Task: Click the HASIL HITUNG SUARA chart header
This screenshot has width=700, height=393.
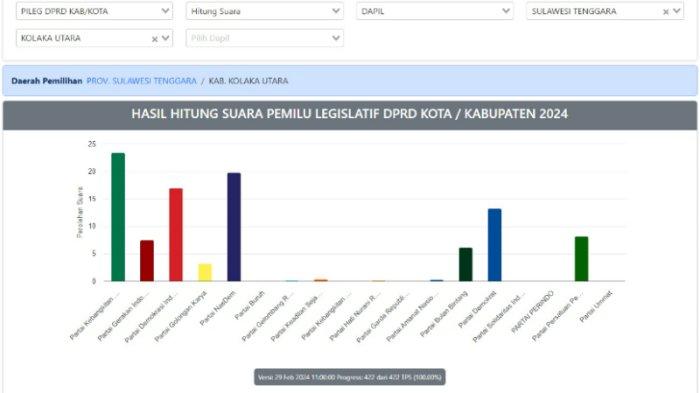Action: [350, 114]
